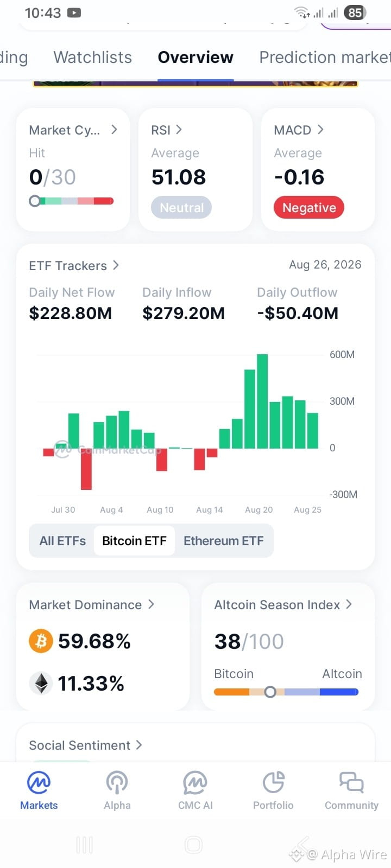Open the RSI indicator card
Viewport: 391px width, 868px height.
(x=195, y=169)
